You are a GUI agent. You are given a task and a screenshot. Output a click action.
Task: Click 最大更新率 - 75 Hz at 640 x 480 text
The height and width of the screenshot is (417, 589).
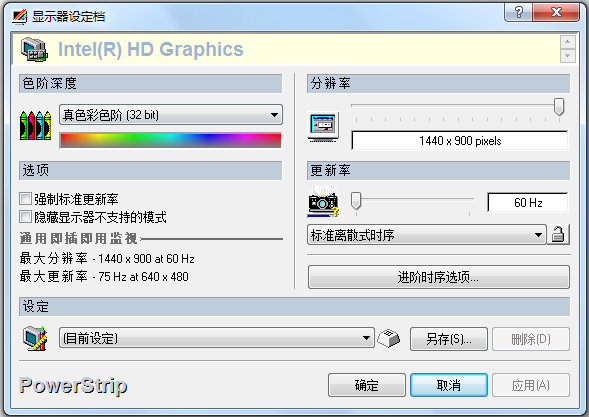(104, 277)
